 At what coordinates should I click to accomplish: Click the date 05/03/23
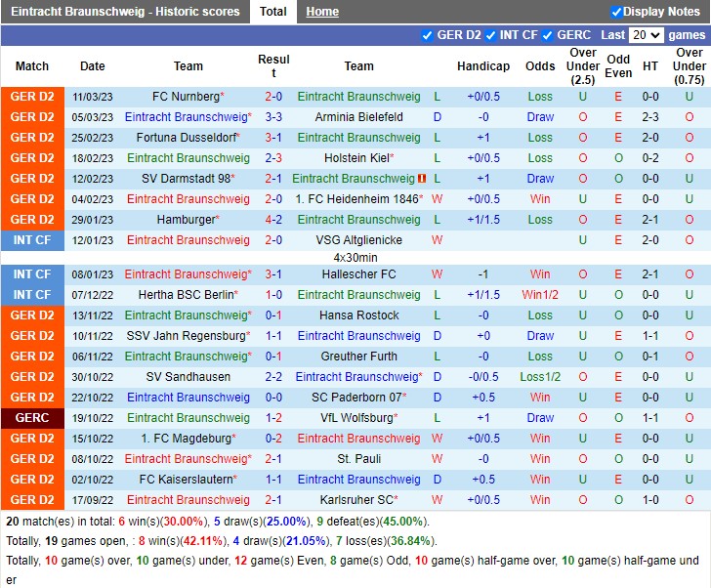tap(93, 117)
